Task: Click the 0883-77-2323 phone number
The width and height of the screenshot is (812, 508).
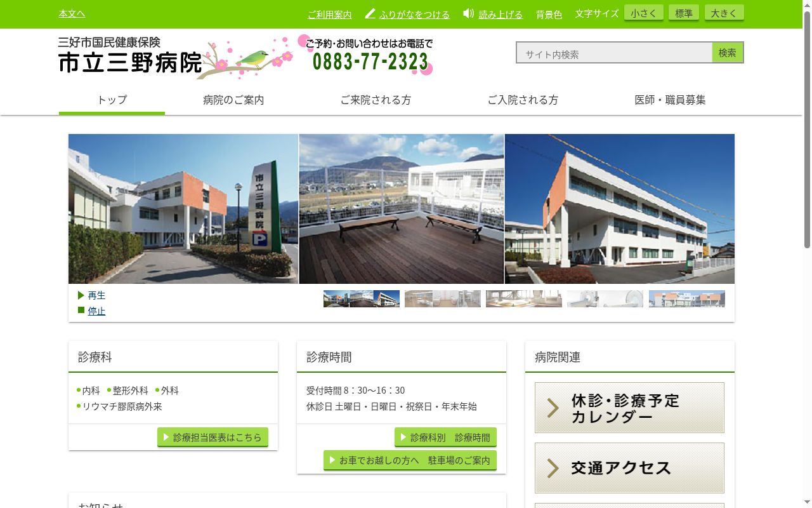Action: (370, 62)
